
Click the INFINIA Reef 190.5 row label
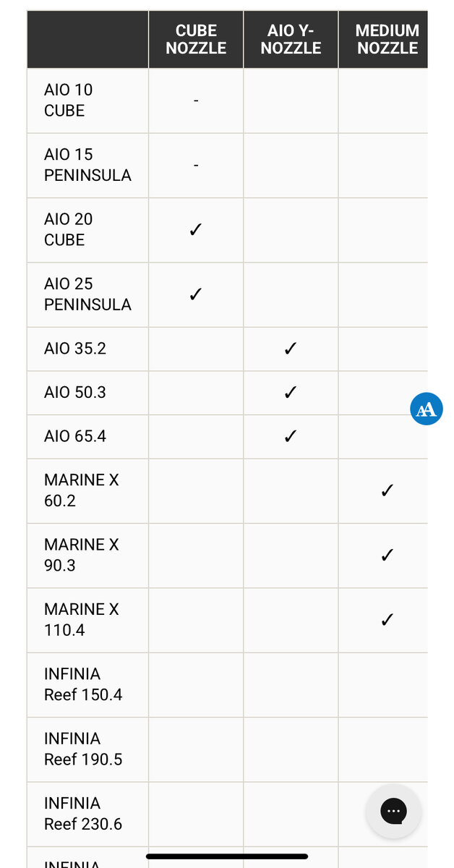(83, 749)
